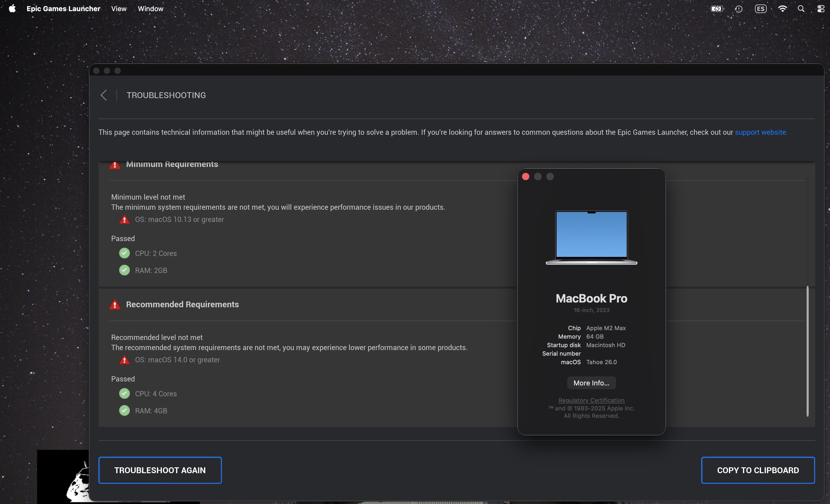Click green checkmark beside RAM: 2GB

coord(124,270)
